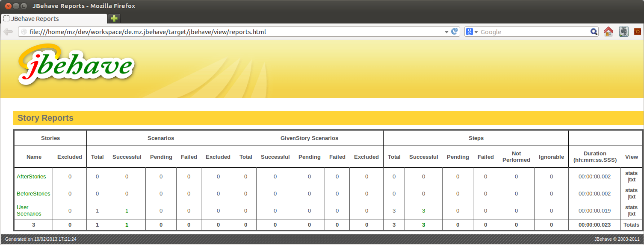Viewport: 644px width, 245px height.
Task: Click the JBehave © 2003-2011 footer text
Action: [617, 239]
